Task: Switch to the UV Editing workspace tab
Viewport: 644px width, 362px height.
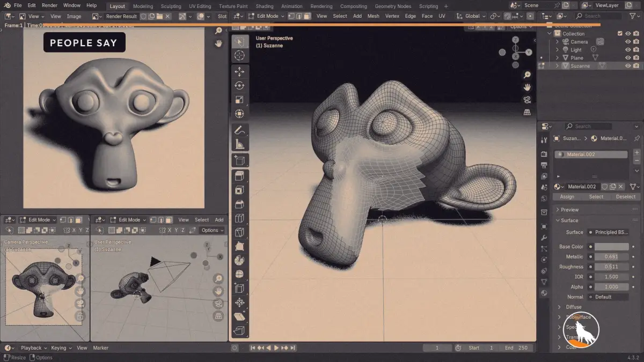Action: coord(200,6)
